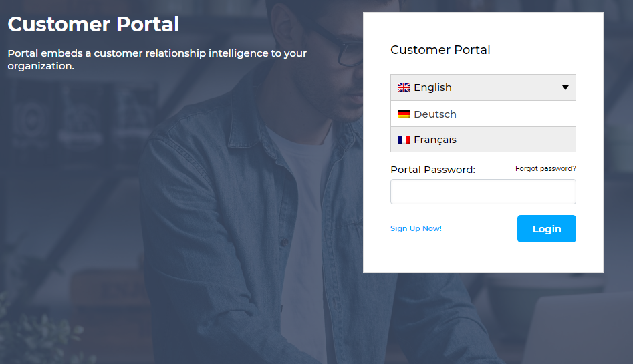Screen dimensions: 633x364
Task: Click the Customer Portal title inside login card
Action: [440, 50]
